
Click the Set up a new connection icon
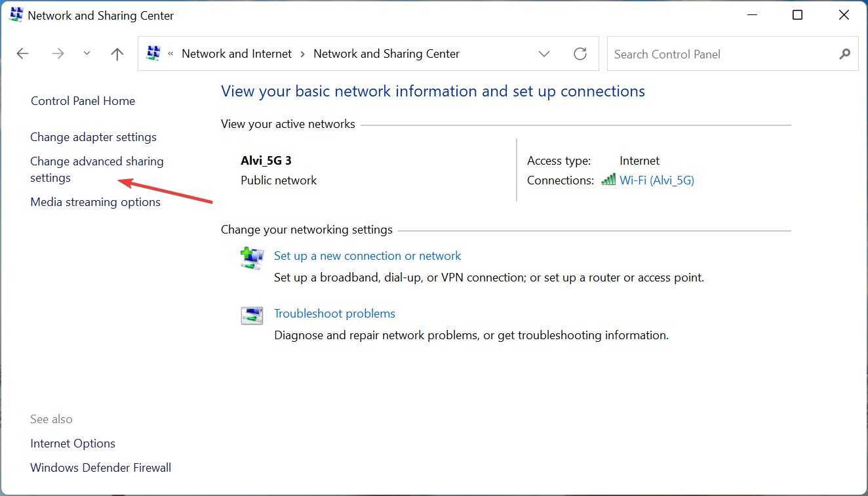pyautogui.click(x=252, y=257)
